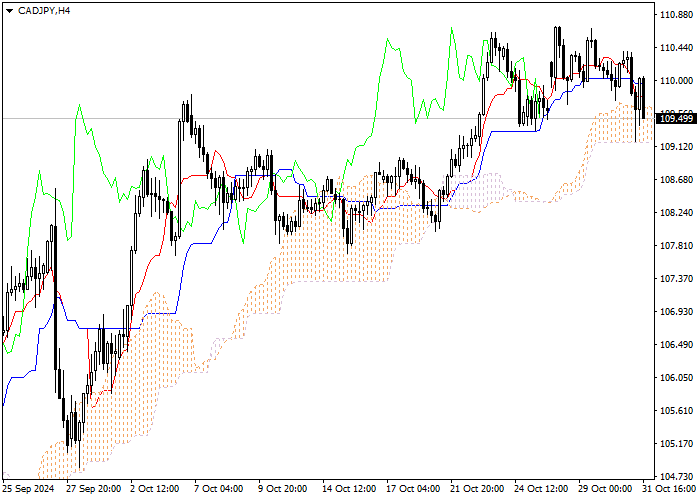Viewport: 700px width, 500px height.
Task: Click the 25 Sep 2024 date label
Action: 29,489
